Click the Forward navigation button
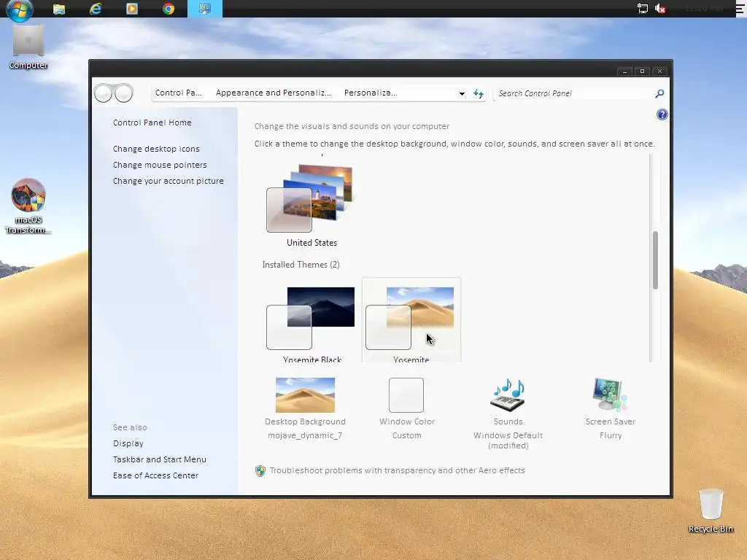The width and height of the screenshot is (747, 560). coord(124,93)
